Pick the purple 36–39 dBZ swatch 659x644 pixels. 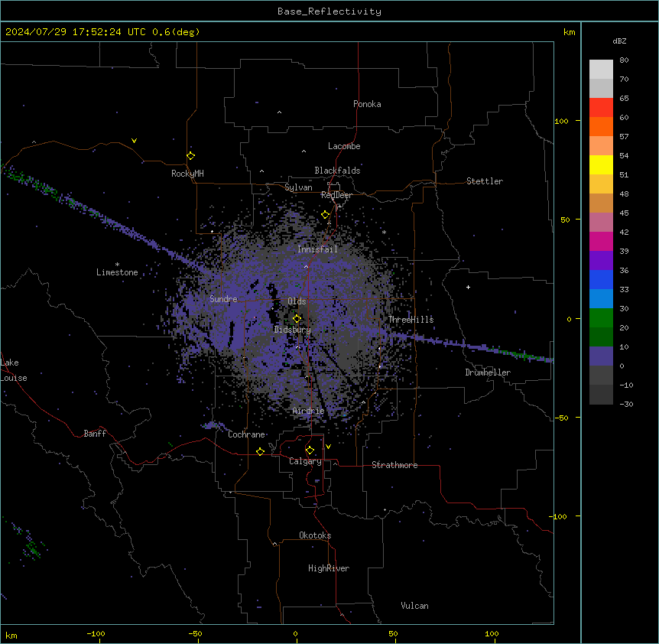pos(601,261)
